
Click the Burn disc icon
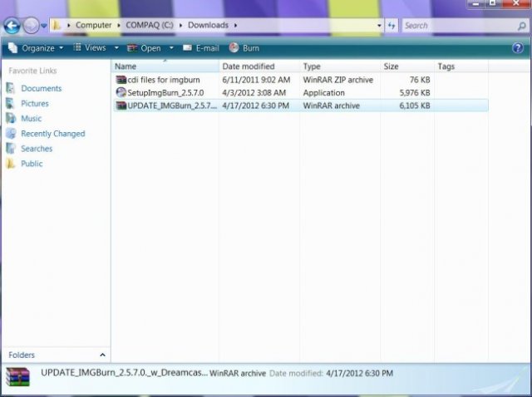tap(234, 48)
